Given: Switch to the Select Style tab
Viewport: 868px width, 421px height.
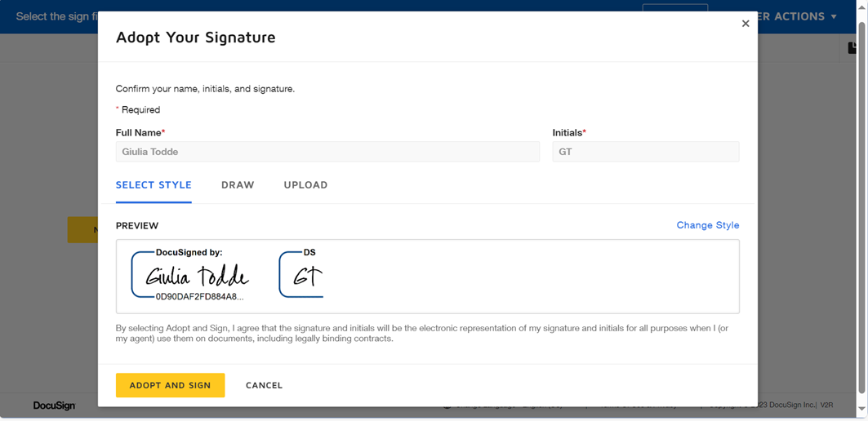Looking at the screenshot, I should click(x=154, y=185).
